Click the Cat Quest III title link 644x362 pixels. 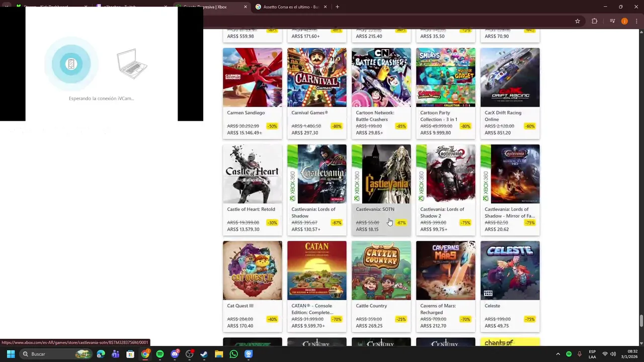[240, 306]
